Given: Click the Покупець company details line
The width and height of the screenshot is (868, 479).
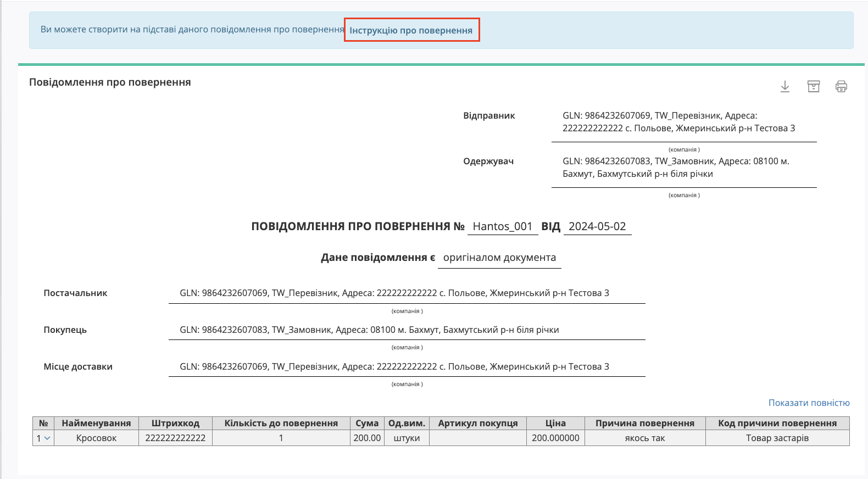Looking at the screenshot, I should click(369, 330).
